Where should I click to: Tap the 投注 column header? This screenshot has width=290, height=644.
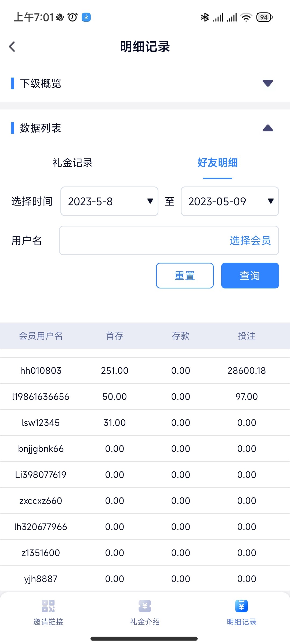pos(247,336)
